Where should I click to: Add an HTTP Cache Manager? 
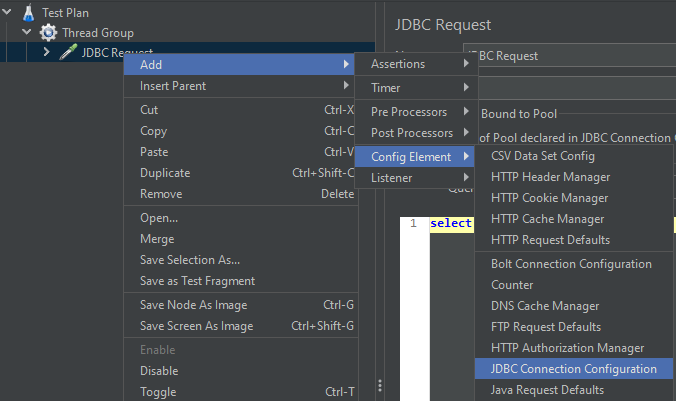[x=574, y=219]
